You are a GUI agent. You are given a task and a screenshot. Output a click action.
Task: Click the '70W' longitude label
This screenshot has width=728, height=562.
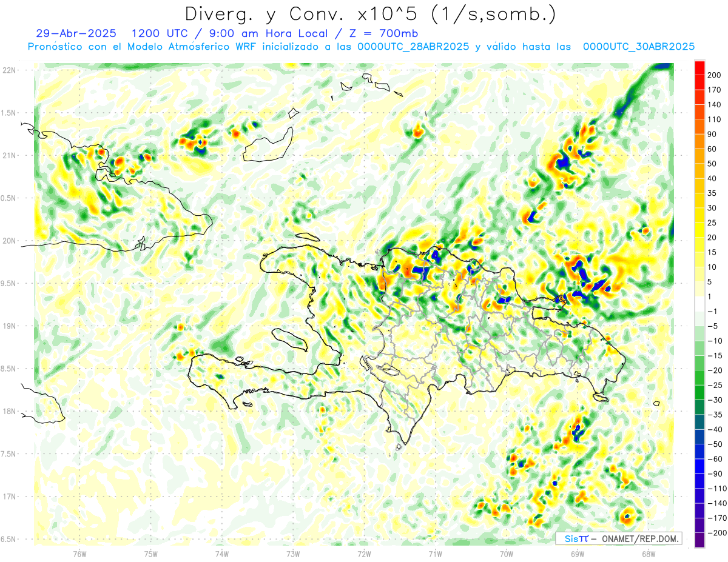pyautogui.click(x=507, y=554)
